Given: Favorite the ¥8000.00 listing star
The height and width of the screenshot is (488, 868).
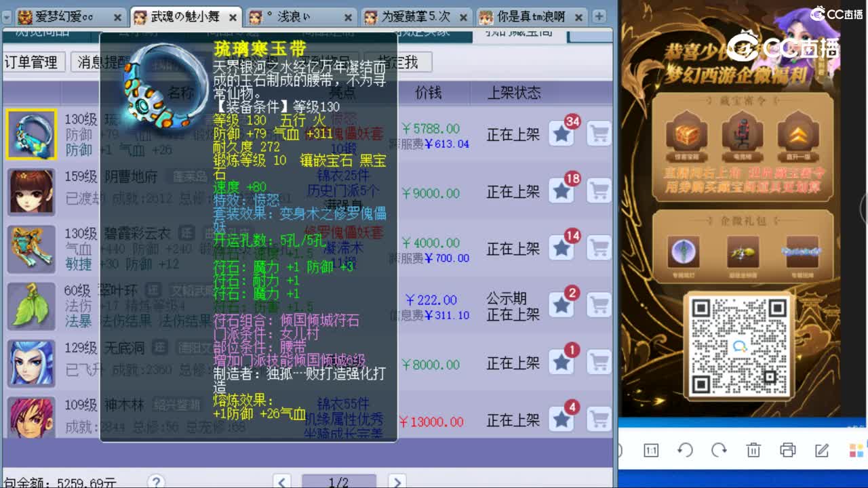Looking at the screenshot, I should tap(561, 363).
